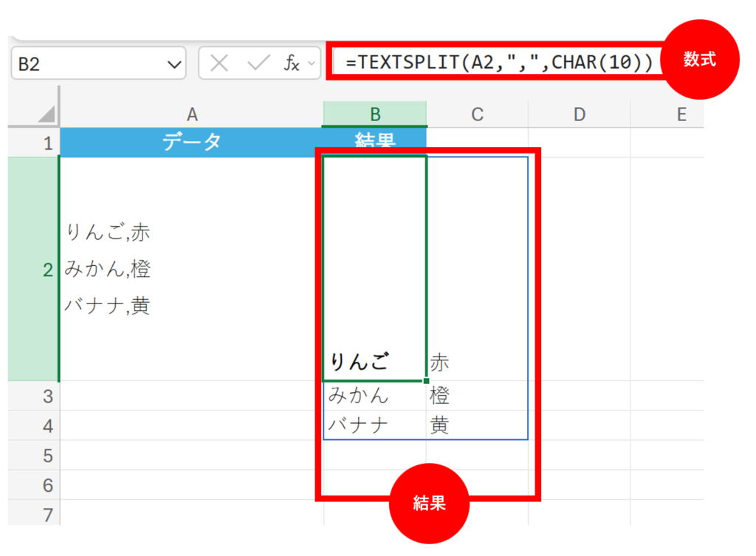Click the cancel X icon in formula bar
The image size is (756, 556).
[219, 64]
